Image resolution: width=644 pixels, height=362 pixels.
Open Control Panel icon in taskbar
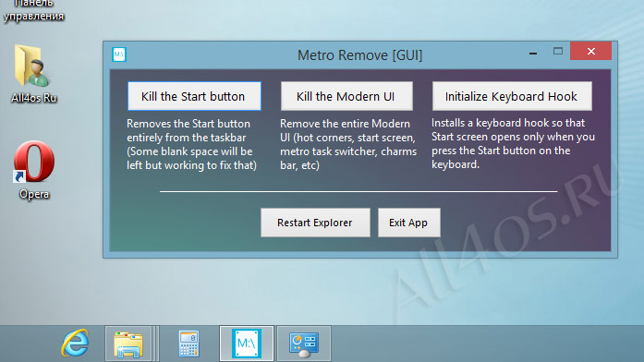(x=304, y=344)
